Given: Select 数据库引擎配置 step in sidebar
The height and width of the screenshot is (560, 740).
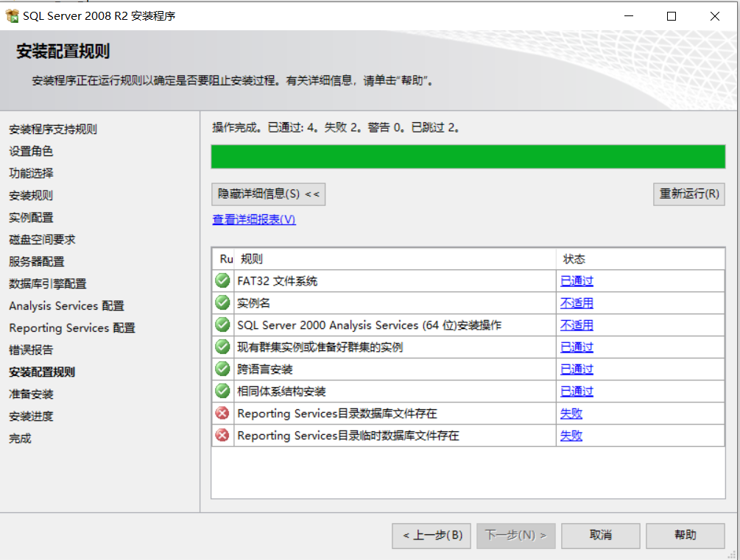Looking at the screenshot, I should [48, 283].
